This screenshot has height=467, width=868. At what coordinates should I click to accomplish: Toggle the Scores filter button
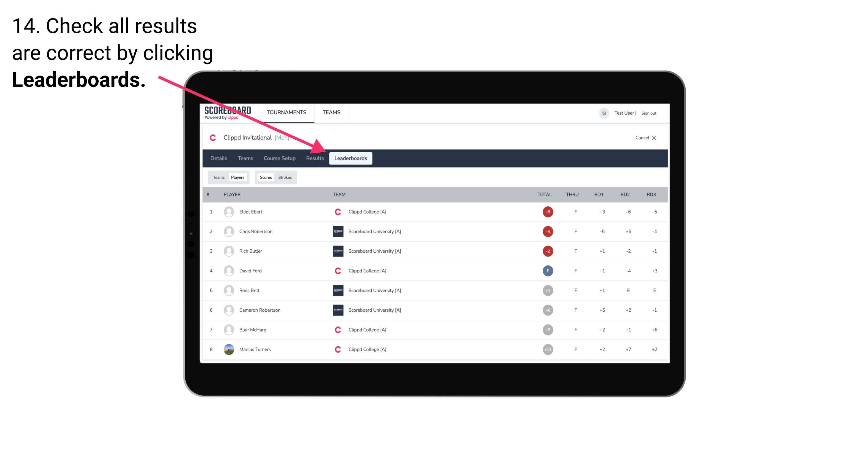pyautogui.click(x=264, y=177)
